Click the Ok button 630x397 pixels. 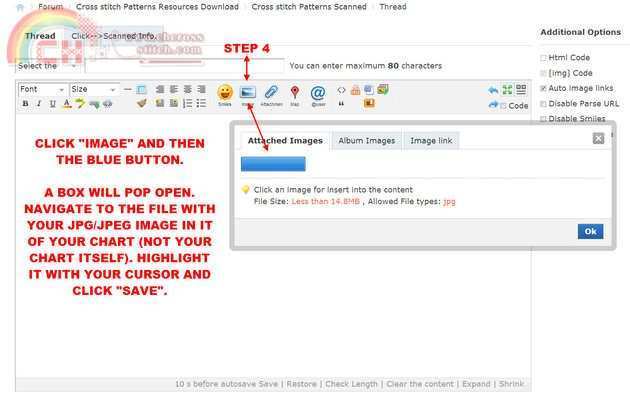click(590, 231)
